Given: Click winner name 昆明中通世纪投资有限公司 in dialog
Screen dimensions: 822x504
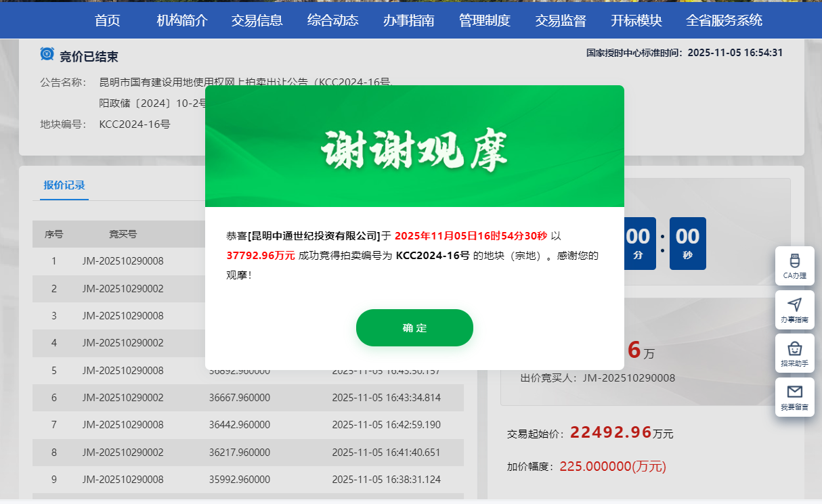Looking at the screenshot, I should tap(315, 236).
